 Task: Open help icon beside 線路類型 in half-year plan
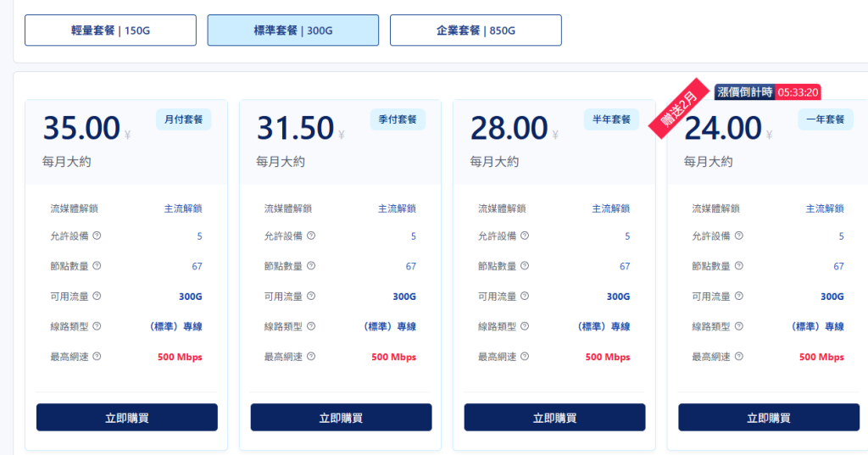click(x=525, y=326)
